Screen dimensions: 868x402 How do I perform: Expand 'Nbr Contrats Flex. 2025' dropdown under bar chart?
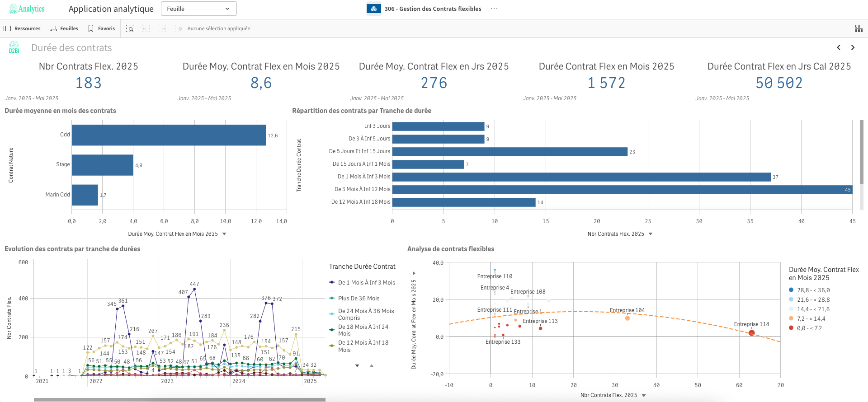click(x=651, y=234)
